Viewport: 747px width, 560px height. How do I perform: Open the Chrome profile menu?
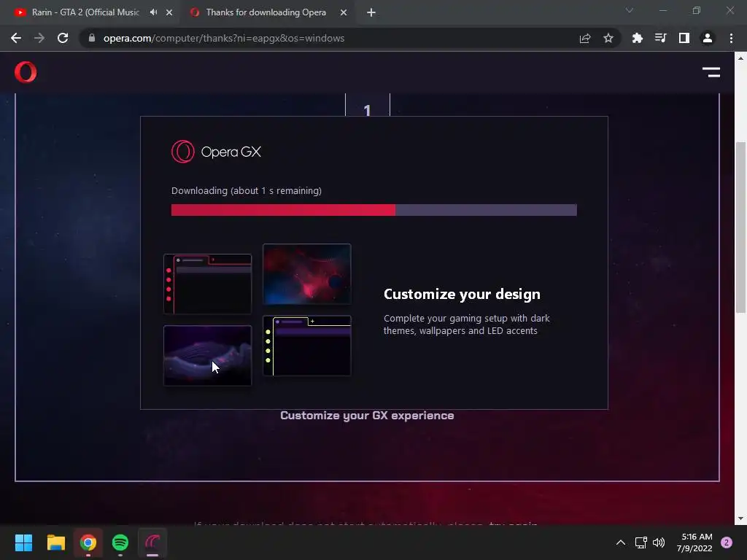point(708,38)
